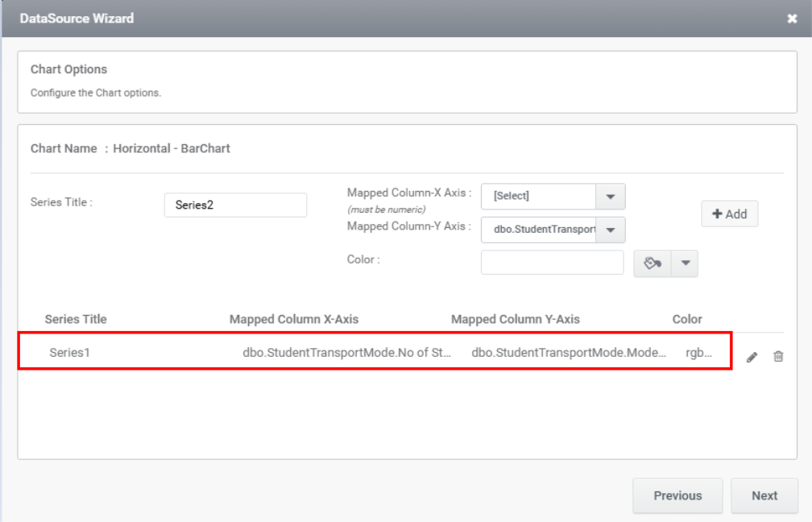Click the 'Mode...' Y-Axis cell in Series1 row
This screenshot has height=522, width=812.
point(569,352)
